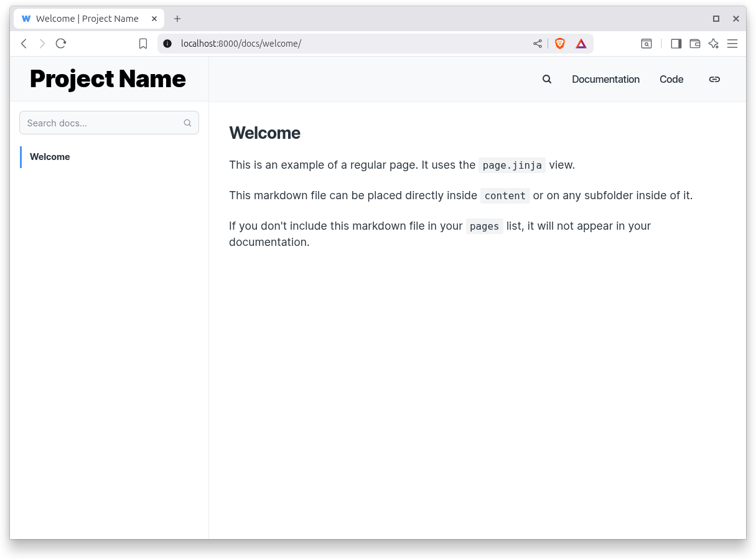The image size is (756, 559).
Task: Toggle the browser sidebar panel
Action: click(x=676, y=44)
